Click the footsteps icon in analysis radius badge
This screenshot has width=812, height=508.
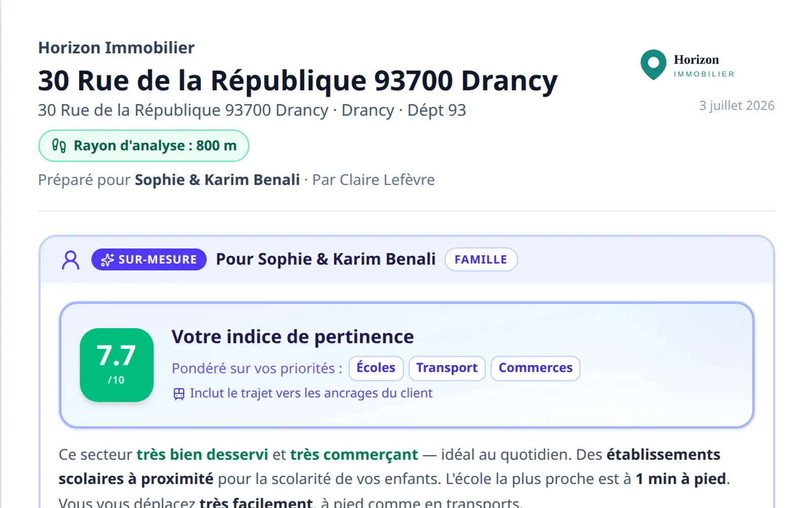[59, 146]
